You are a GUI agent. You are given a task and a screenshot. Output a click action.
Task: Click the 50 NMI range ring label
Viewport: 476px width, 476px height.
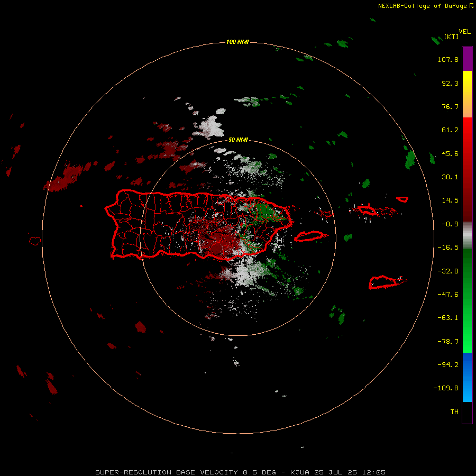238,140
